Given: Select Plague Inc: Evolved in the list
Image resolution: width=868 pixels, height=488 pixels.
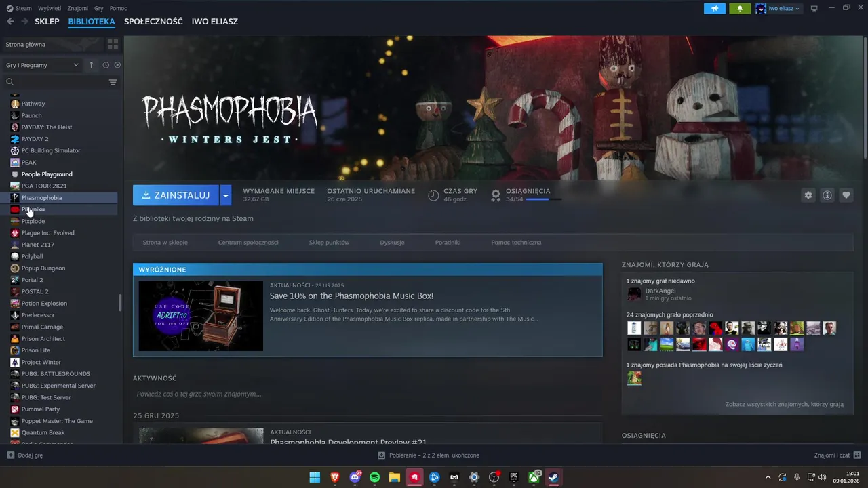Looking at the screenshot, I should tap(47, 233).
